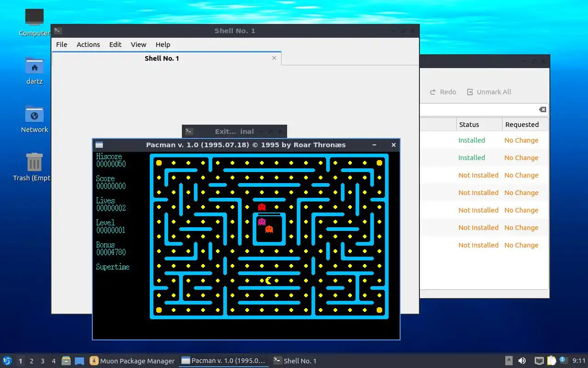This screenshot has width=588, height=368.
Task: Open the update notifier tray icon
Action: point(563,361)
